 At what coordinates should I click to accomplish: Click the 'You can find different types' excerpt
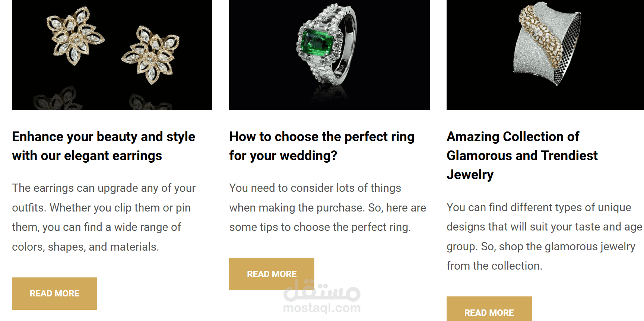(544, 236)
